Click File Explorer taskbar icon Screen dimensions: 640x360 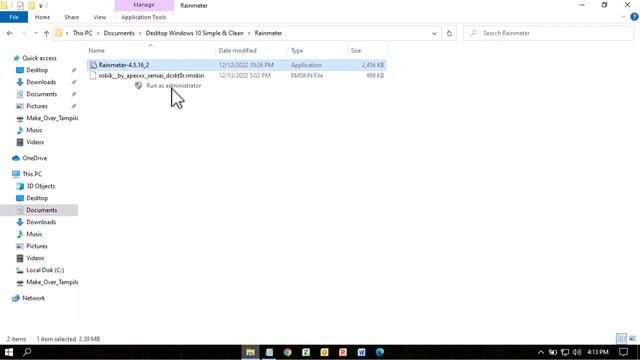pos(250,352)
